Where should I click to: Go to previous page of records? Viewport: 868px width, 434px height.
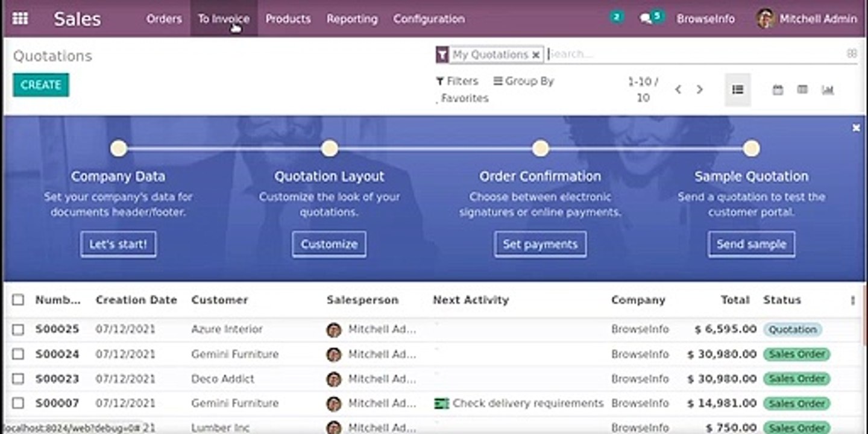point(678,89)
